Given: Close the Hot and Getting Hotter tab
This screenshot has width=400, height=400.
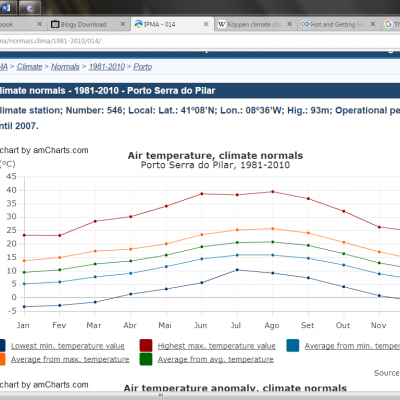Looking at the screenshot, I should click(x=373, y=24).
